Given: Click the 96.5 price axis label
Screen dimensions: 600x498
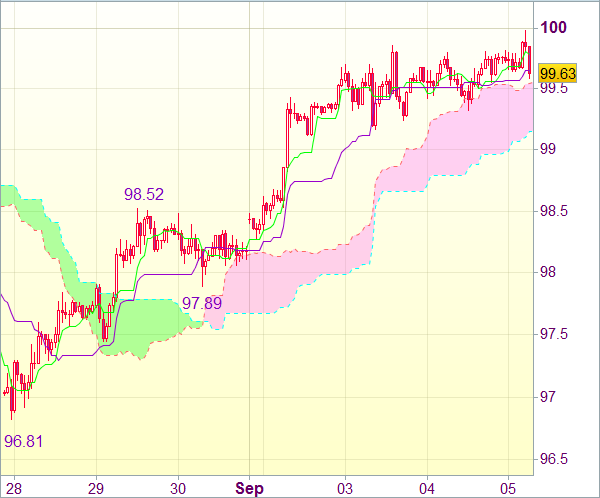Looking at the screenshot, I should pyautogui.click(x=553, y=459).
